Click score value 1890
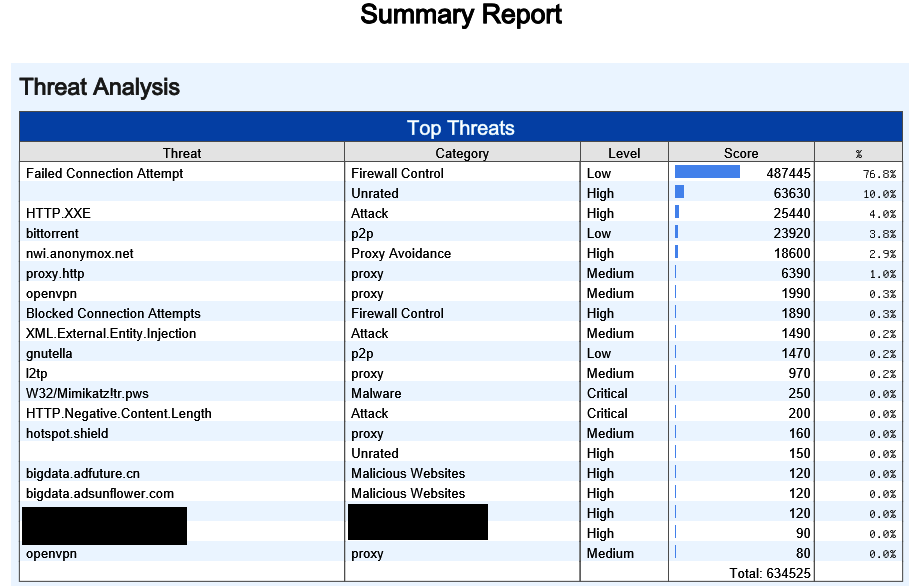The image size is (909, 586). [x=795, y=313]
